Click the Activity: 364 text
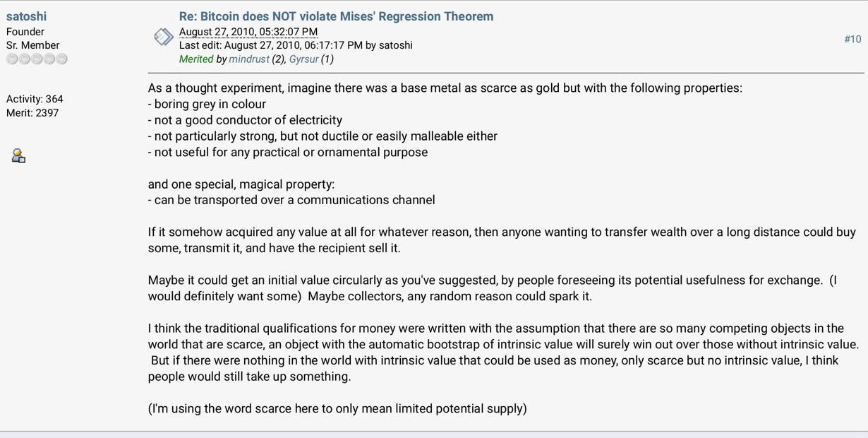The width and height of the screenshot is (868, 438). coord(35,99)
